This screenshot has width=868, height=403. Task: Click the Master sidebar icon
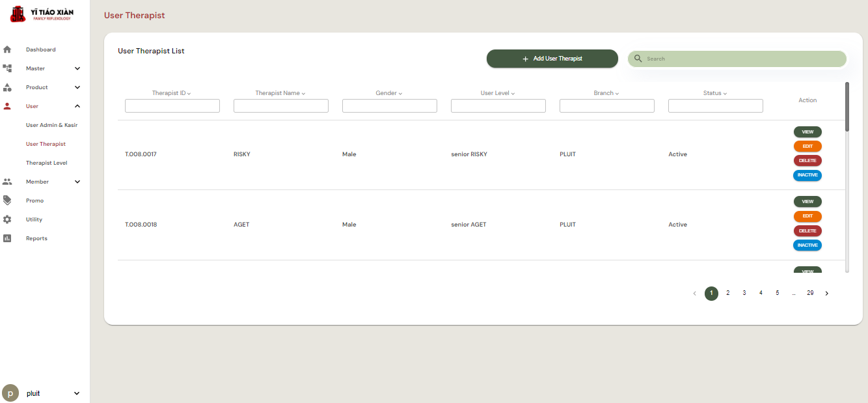click(x=8, y=68)
